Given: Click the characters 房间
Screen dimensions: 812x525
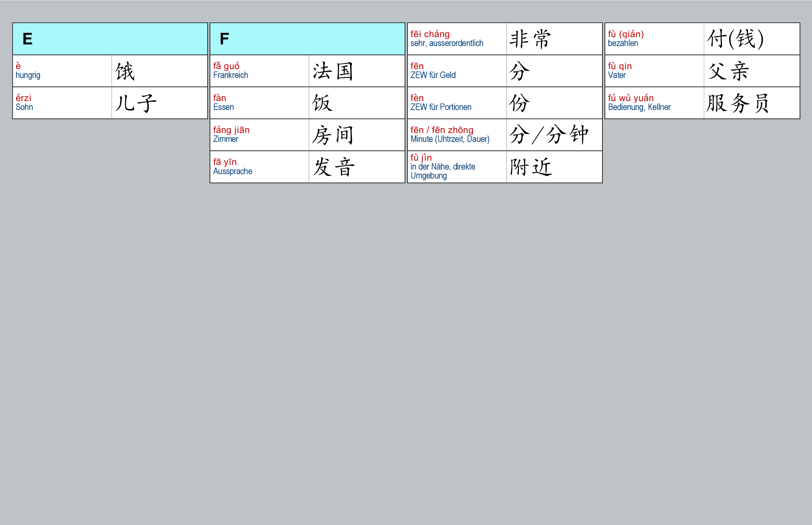Looking at the screenshot, I should (x=333, y=135).
